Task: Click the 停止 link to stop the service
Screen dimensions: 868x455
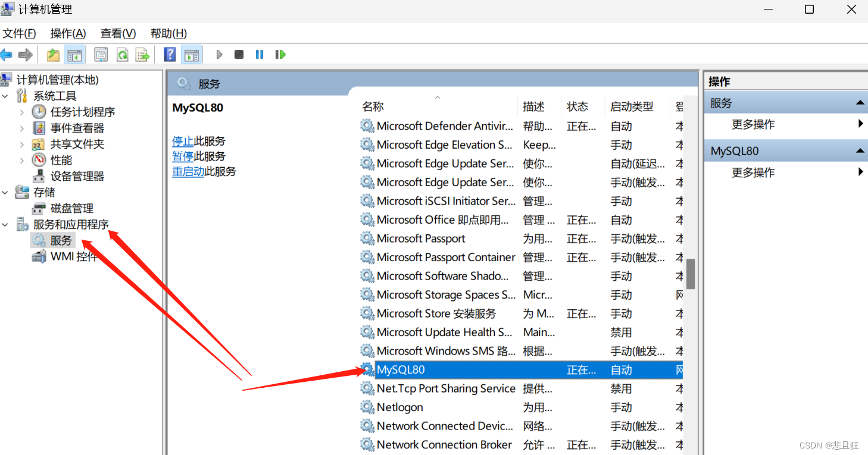Action: click(183, 141)
